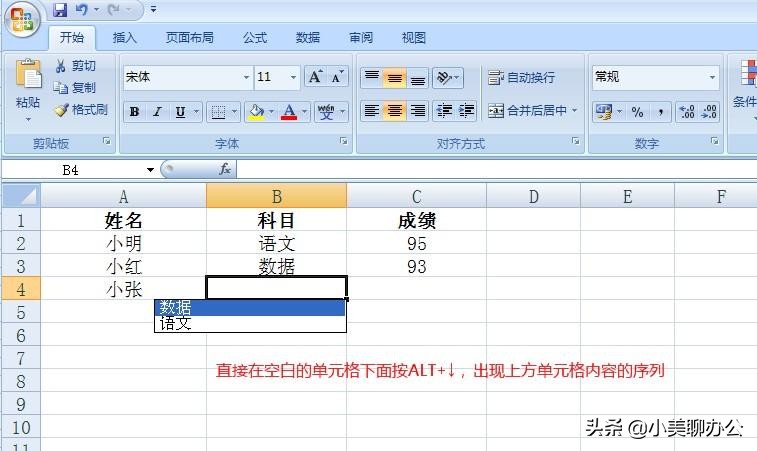Open the 审阅 ribbon tab

point(361,38)
